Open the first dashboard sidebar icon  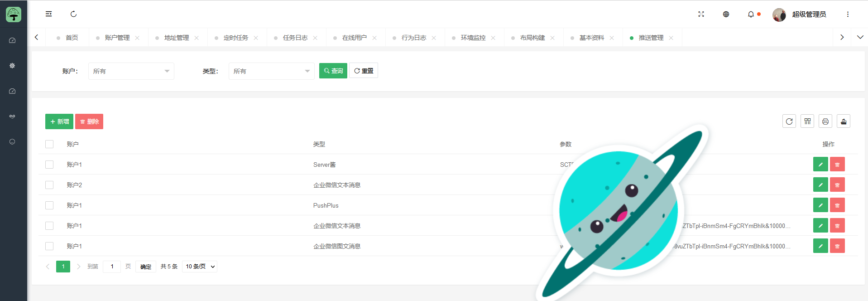12,40
